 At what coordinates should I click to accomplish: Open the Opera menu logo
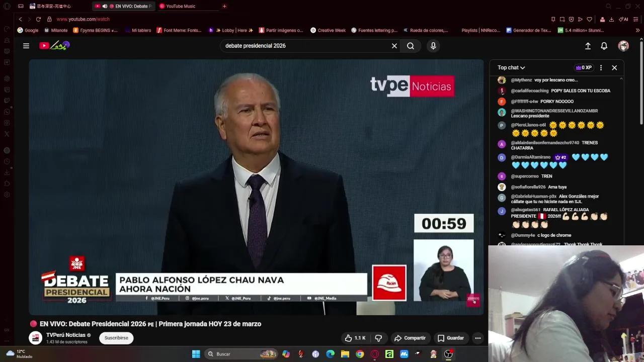[x=7, y=6]
